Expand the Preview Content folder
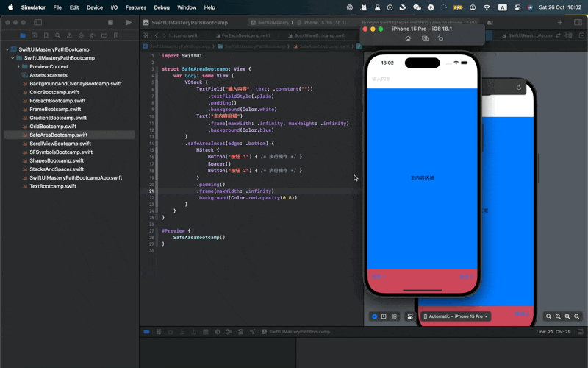 point(18,66)
